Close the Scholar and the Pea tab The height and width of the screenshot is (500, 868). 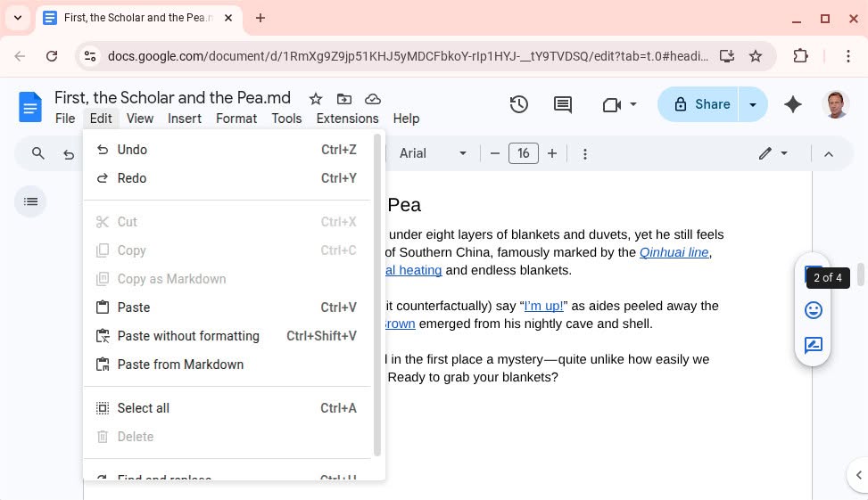pyautogui.click(x=228, y=18)
